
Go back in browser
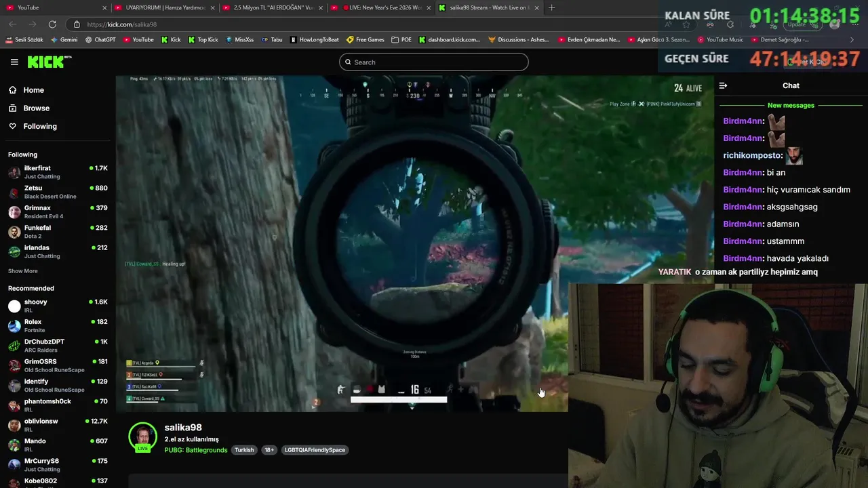point(13,24)
